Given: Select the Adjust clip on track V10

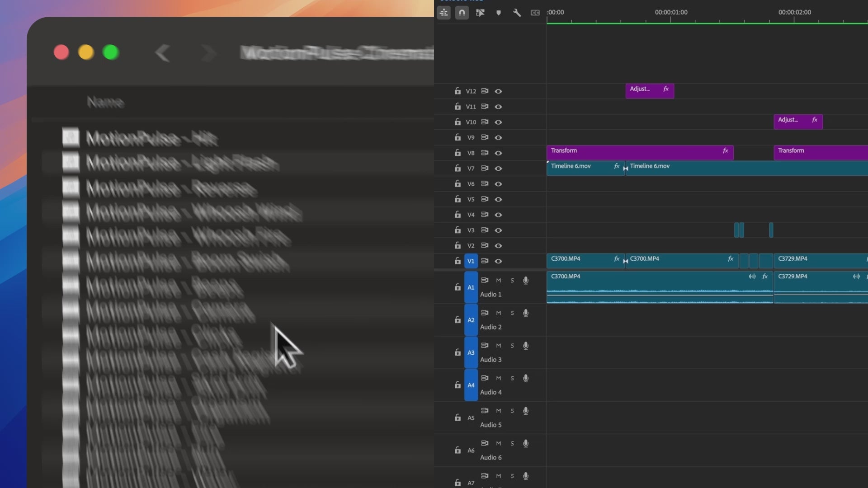Looking at the screenshot, I should coord(798,122).
